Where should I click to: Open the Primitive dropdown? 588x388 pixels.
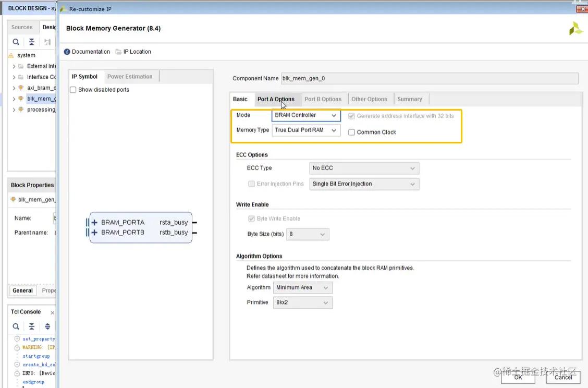click(303, 302)
